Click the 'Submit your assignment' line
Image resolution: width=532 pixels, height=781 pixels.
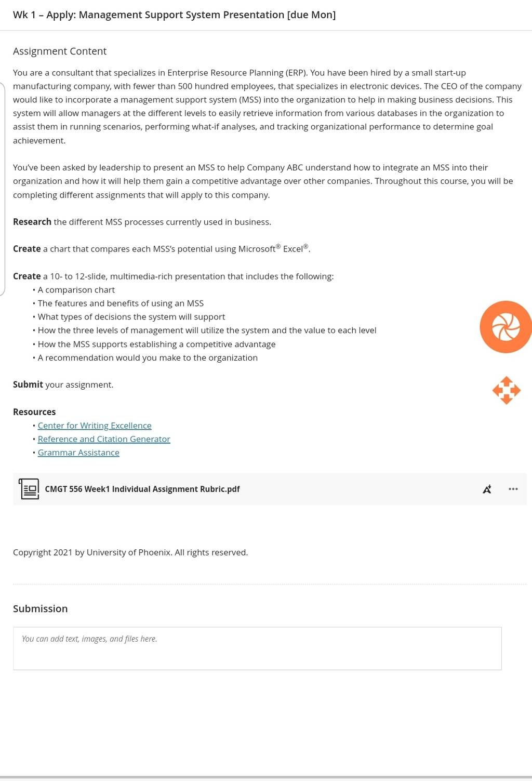63,385
